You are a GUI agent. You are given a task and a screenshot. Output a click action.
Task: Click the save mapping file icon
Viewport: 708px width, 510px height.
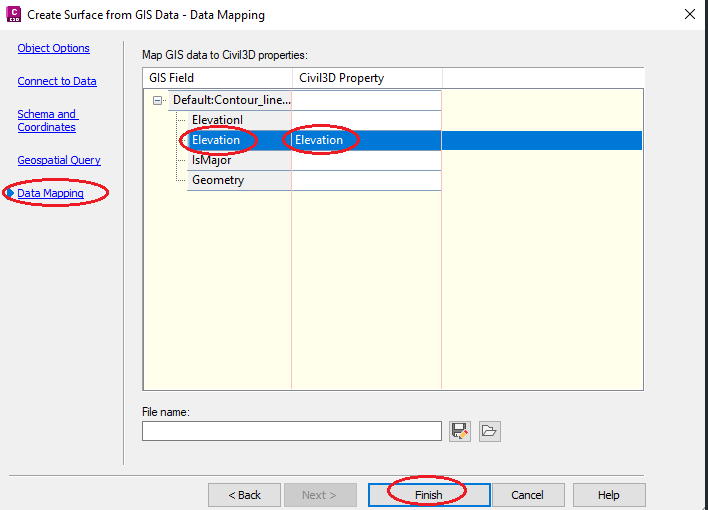(460, 431)
